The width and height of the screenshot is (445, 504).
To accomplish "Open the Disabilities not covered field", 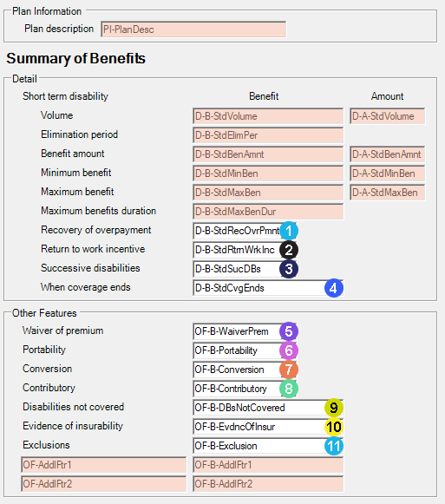I will click(268, 408).
